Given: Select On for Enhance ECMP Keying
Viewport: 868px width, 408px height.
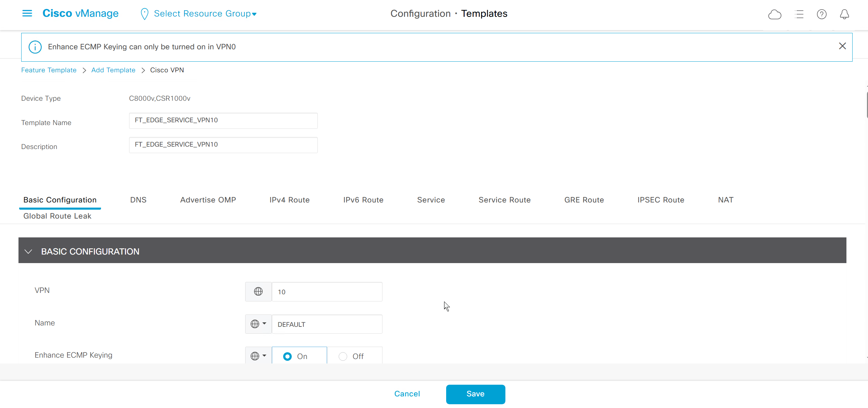Looking at the screenshot, I should coord(287,356).
